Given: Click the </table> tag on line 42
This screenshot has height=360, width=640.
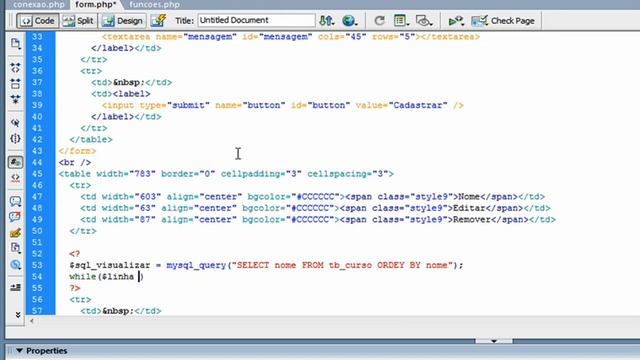Looking at the screenshot, I should pyautogui.click(x=91, y=140).
